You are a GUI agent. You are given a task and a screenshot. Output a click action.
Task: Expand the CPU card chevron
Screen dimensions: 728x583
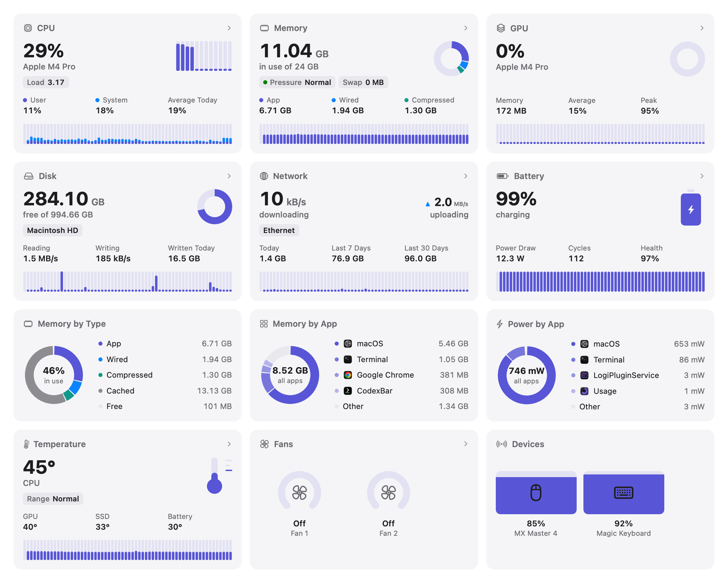(229, 28)
